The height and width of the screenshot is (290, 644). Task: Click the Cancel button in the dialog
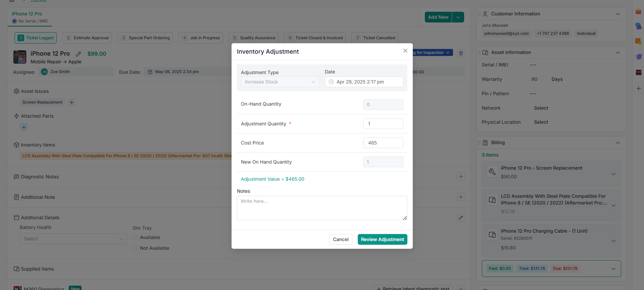pyautogui.click(x=341, y=239)
